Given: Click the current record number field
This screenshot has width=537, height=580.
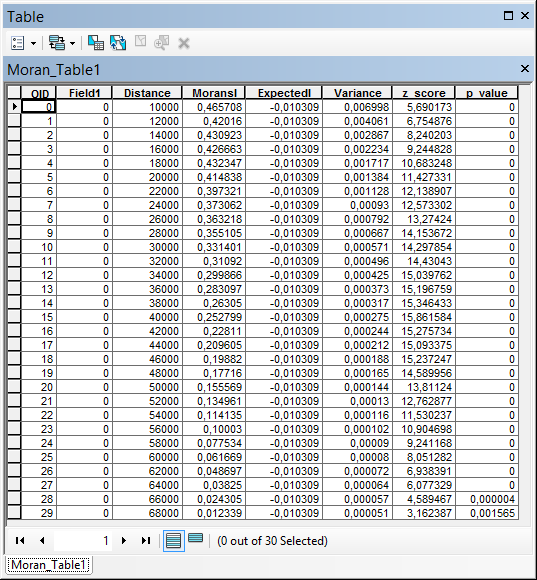Looking at the screenshot, I should [x=83, y=540].
